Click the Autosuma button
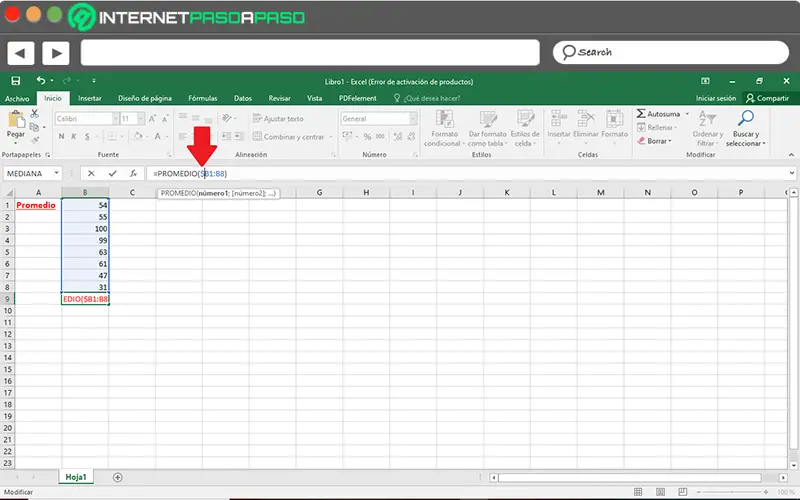Viewport: 800px width, 500px height. click(658, 114)
